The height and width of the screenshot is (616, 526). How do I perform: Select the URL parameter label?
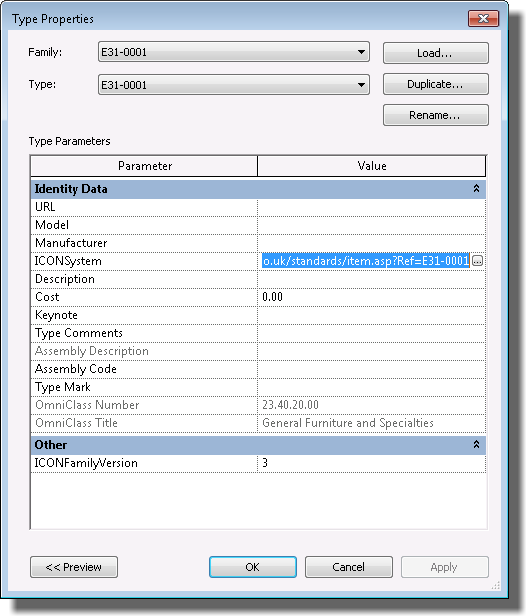45,207
